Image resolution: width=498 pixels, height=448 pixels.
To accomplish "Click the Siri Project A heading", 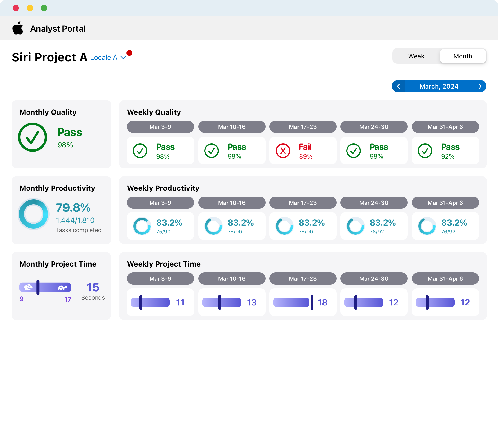I will [49, 57].
